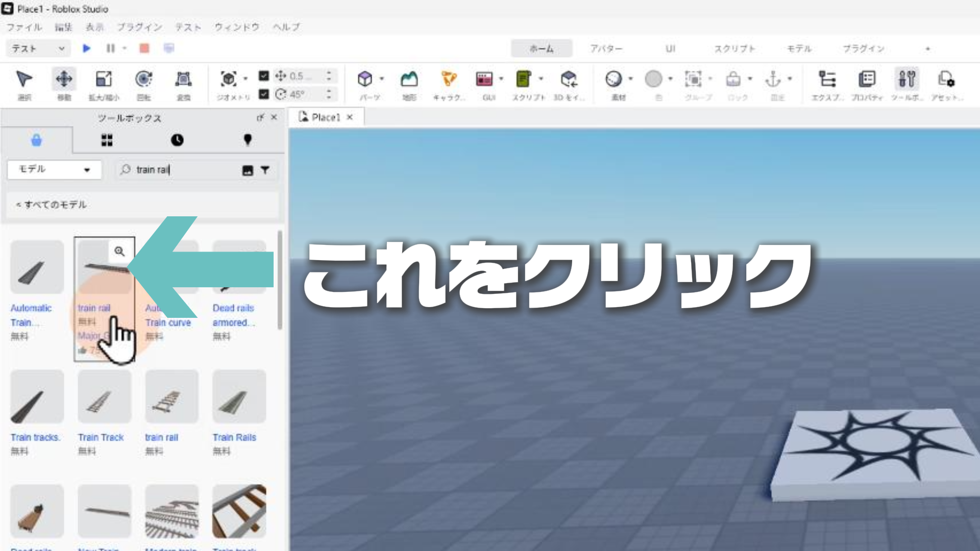Select the Scale tool icon

click(104, 80)
